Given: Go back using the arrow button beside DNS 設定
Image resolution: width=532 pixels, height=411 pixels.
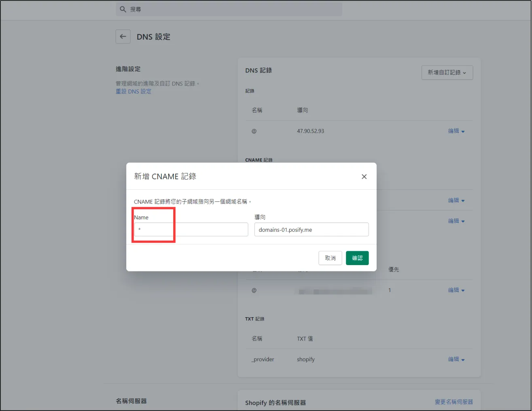Looking at the screenshot, I should 123,37.
